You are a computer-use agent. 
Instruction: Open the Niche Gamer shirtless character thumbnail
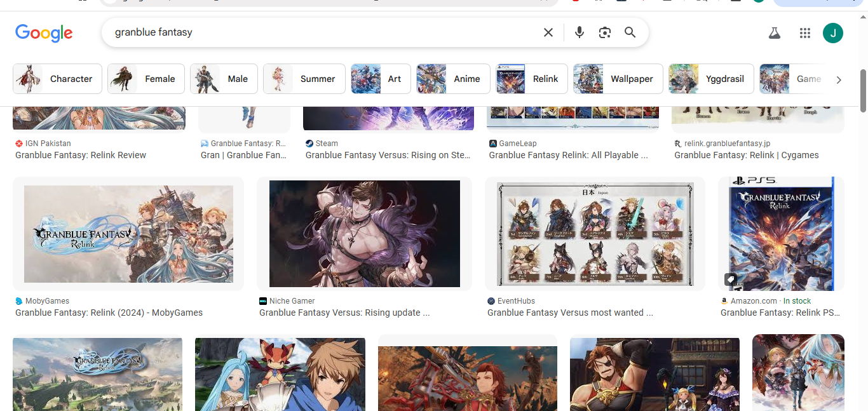(364, 234)
